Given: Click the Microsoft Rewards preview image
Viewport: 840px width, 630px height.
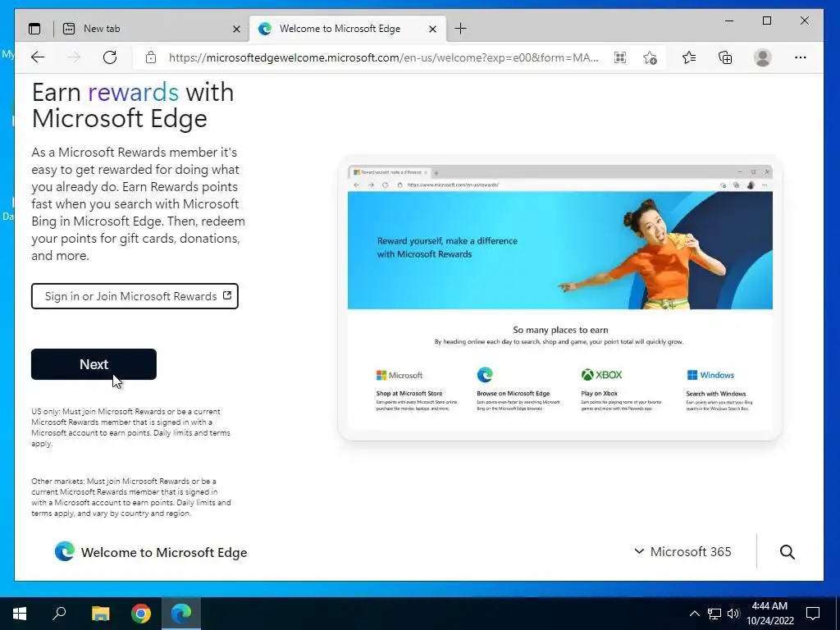Looking at the screenshot, I should tap(559, 298).
